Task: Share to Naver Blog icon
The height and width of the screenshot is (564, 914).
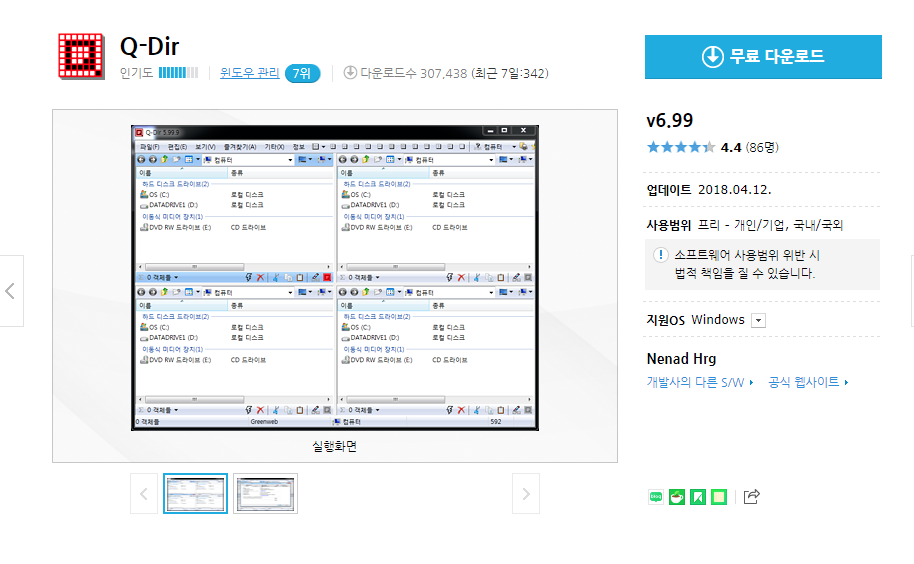Action: (656, 497)
